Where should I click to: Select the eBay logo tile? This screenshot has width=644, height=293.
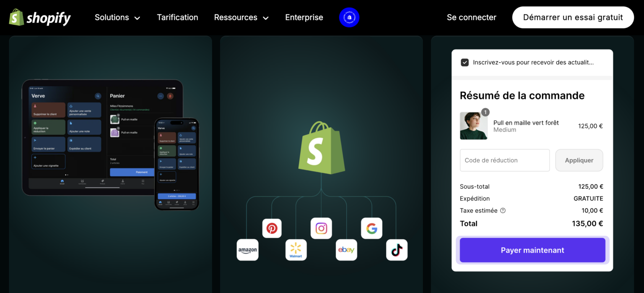[x=346, y=250]
